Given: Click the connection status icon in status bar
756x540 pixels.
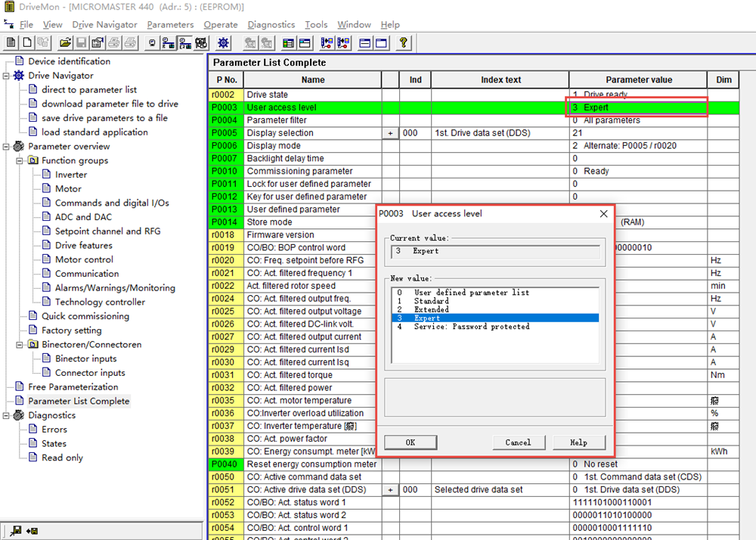Looking at the screenshot, I should 15,532.
